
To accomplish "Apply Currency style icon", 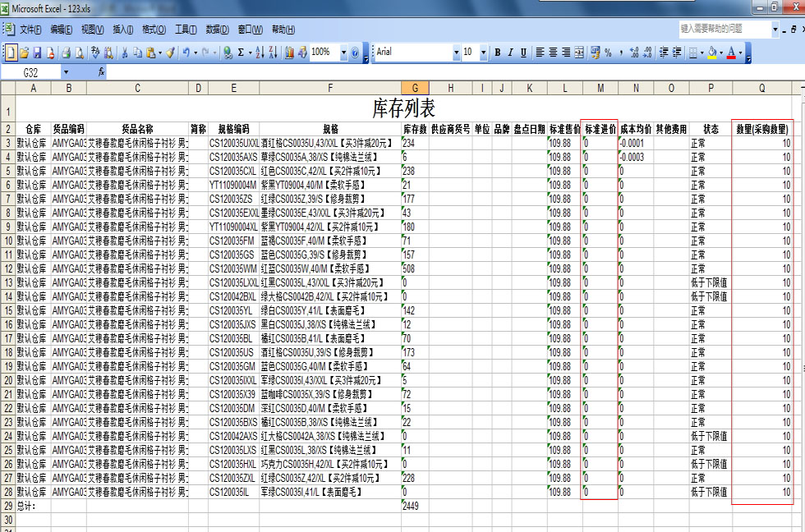I will click(596, 53).
